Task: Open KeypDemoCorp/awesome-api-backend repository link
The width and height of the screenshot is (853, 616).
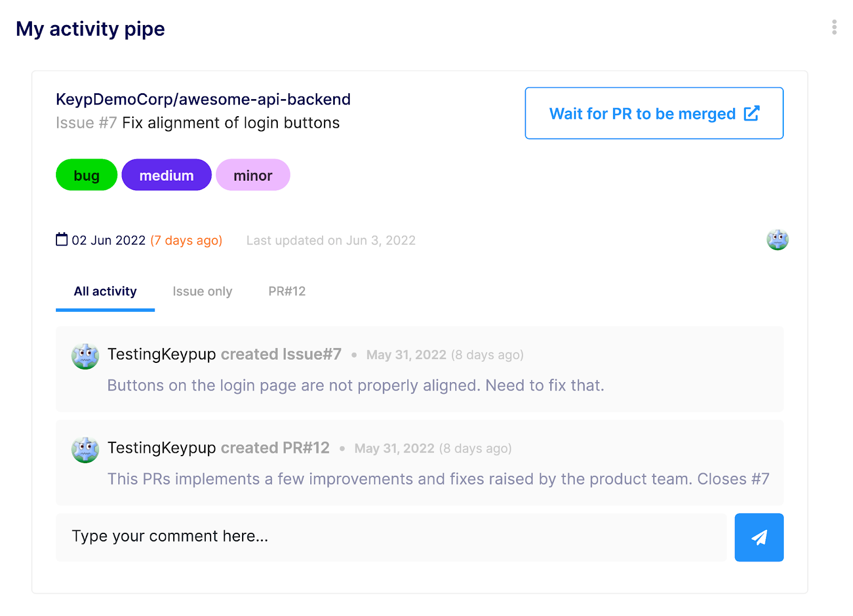Action: click(203, 100)
